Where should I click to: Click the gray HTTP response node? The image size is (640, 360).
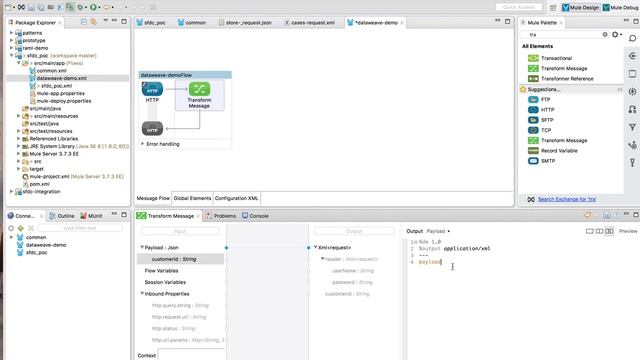[152, 129]
